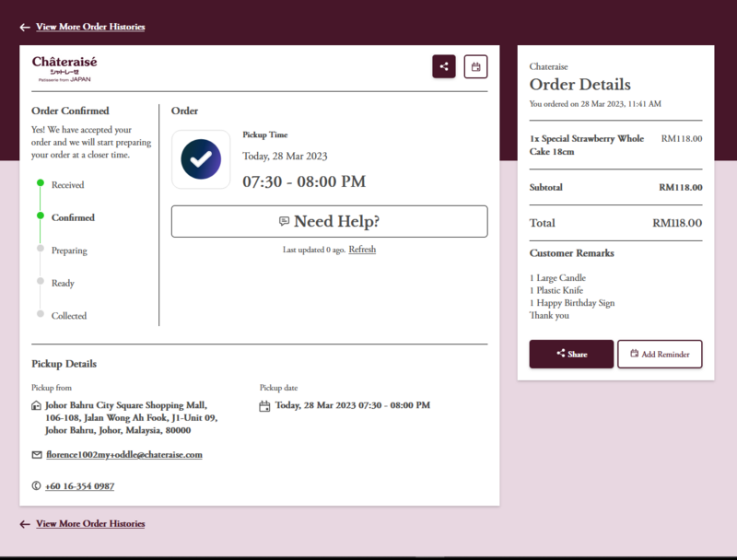Click '1 Large Candle' remark
737x560 pixels.
click(x=557, y=277)
